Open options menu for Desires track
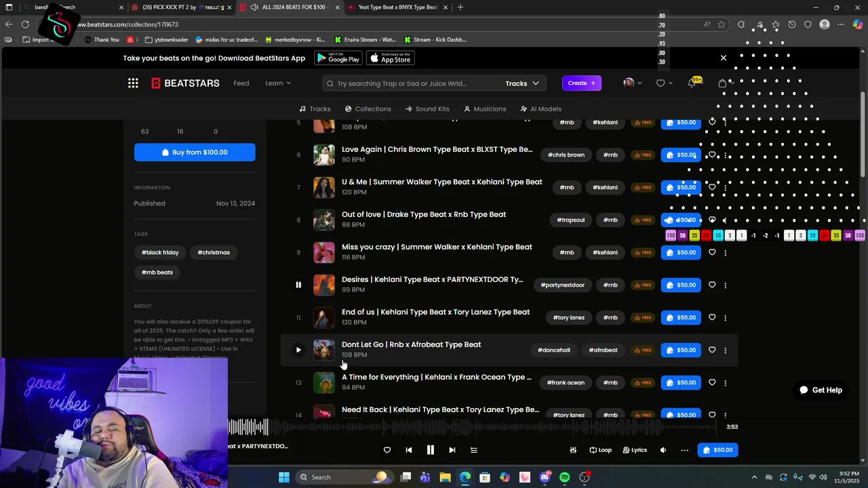 click(726, 285)
